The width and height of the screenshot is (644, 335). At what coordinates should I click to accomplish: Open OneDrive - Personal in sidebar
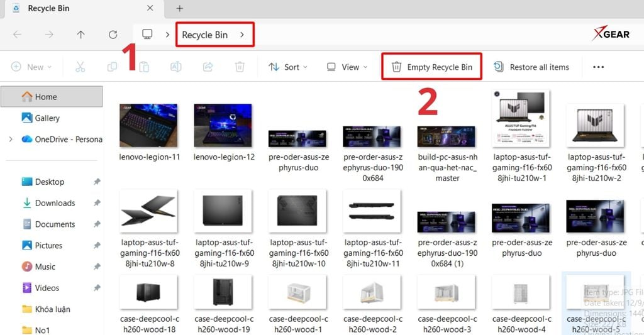(62, 139)
